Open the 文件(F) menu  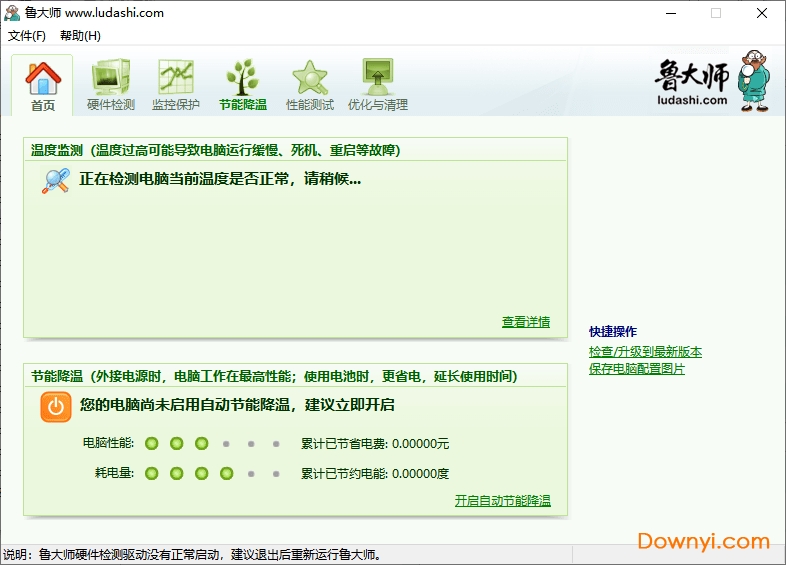point(27,36)
